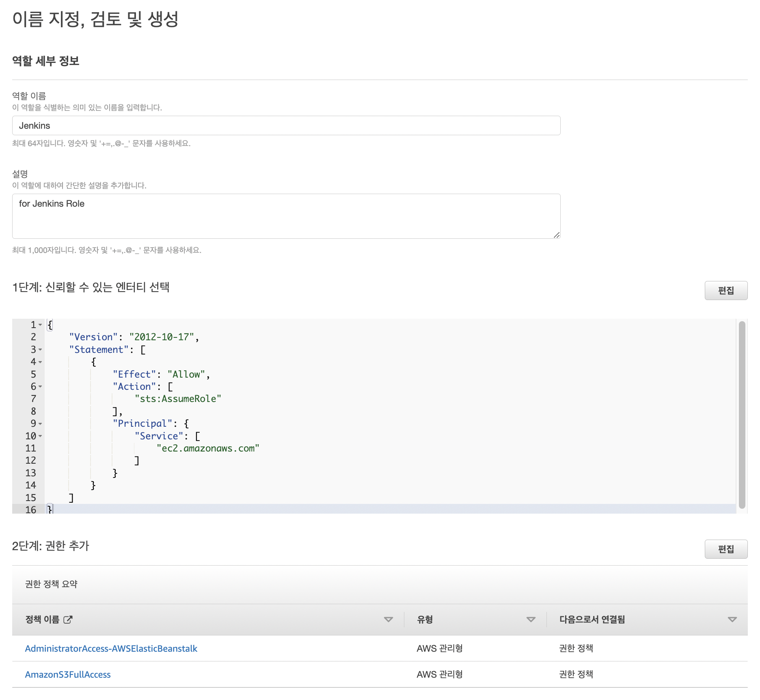
Task: Click the 다음으로서 연결됨 column header
Action: pyautogui.click(x=592, y=619)
